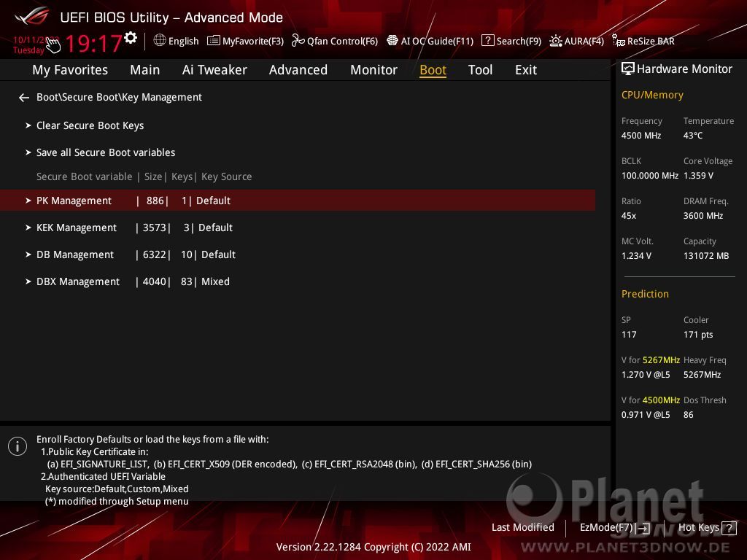Switch to Ai Tweaker tab
This screenshot has height=560, width=747.
point(214,70)
